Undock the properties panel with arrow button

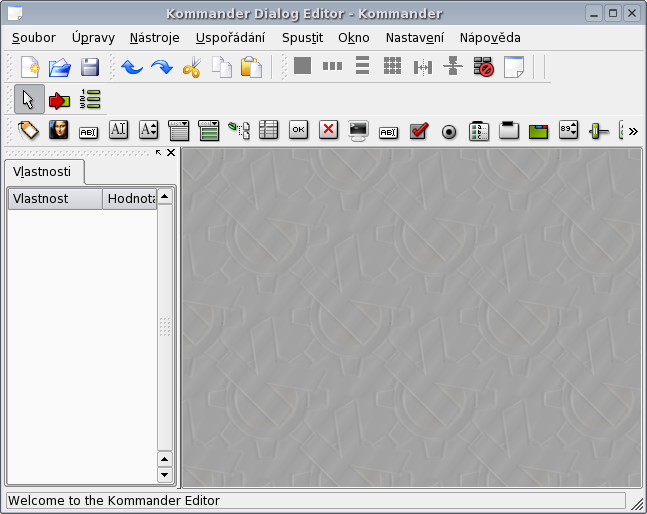(x=158, y=153)
